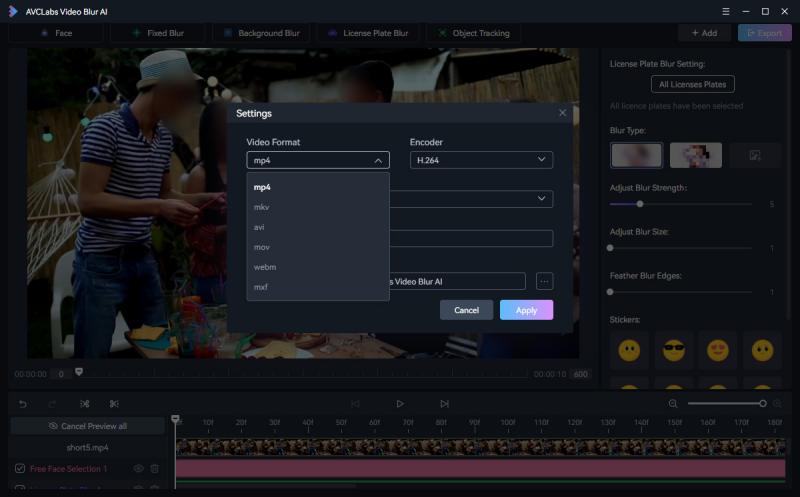
Task: Click the scissors cut icon
Action: point(114,404)
